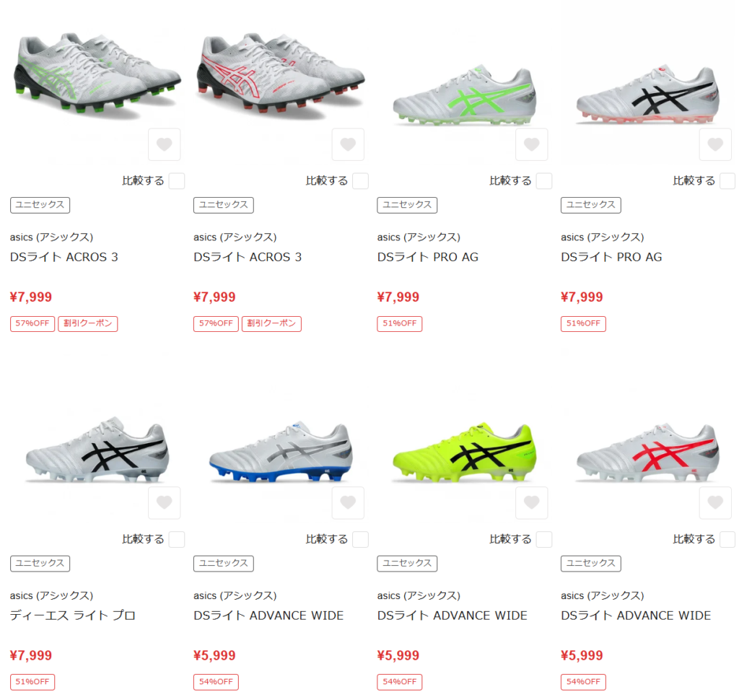The height and width of the screenshot is (700, 739).
Task: Click heart on neon yellow ADVANCE WIDE
Action: [x=532, y=502]
